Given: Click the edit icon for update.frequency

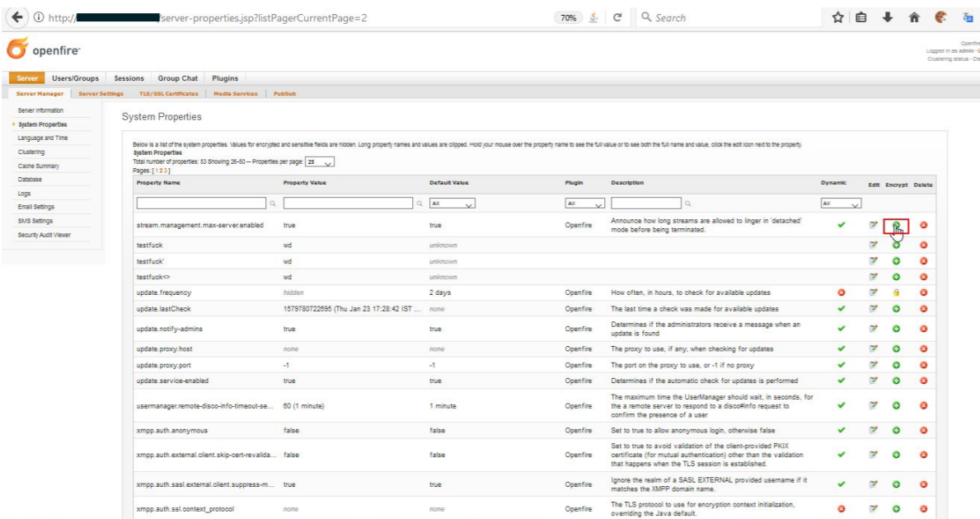Looking at the screenshot, I should (874, 292).
